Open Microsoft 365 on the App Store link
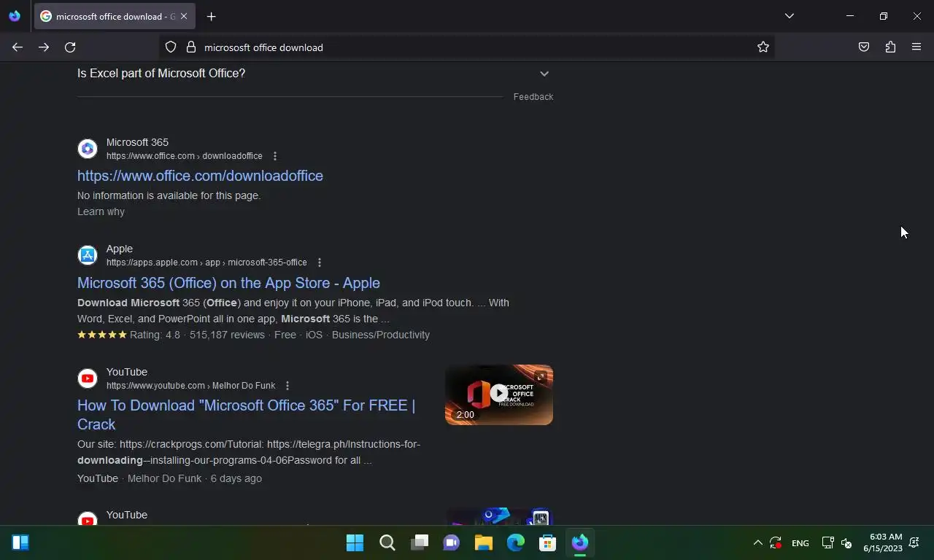934x560 pixels. coord(228,283)
